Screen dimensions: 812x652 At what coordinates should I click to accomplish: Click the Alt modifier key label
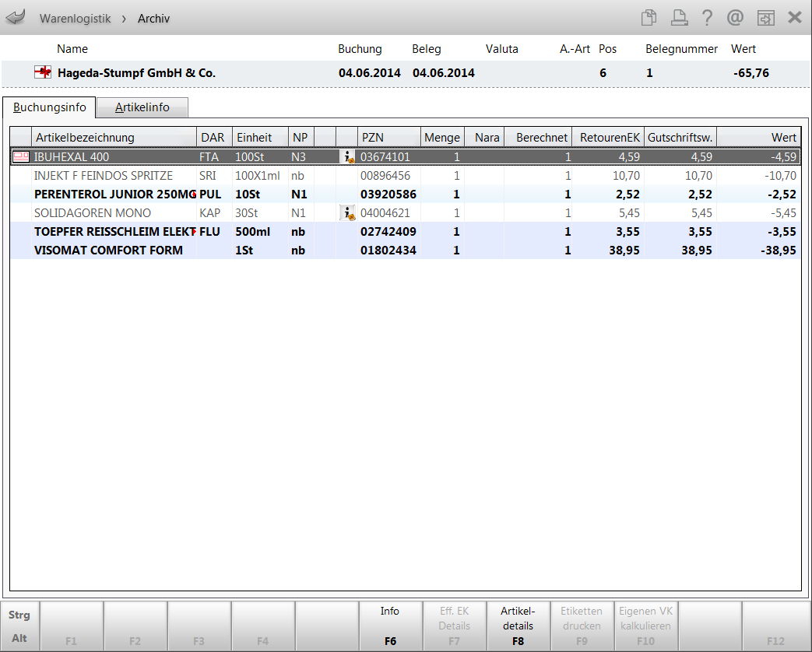(19, 638)
